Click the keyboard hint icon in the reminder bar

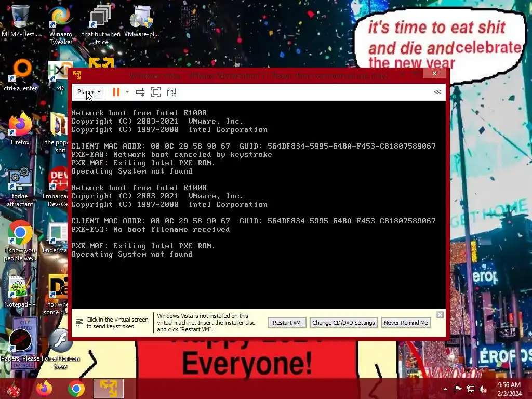tap(79, 323)
